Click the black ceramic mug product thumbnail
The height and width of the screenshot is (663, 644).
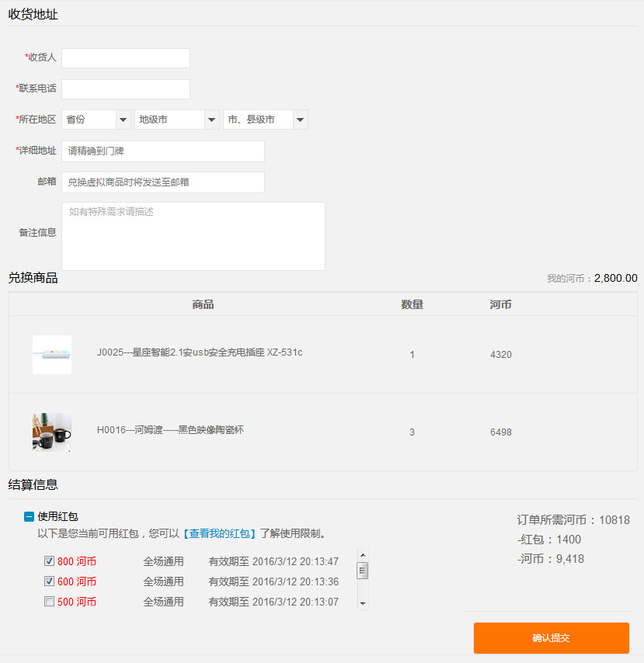52,432
